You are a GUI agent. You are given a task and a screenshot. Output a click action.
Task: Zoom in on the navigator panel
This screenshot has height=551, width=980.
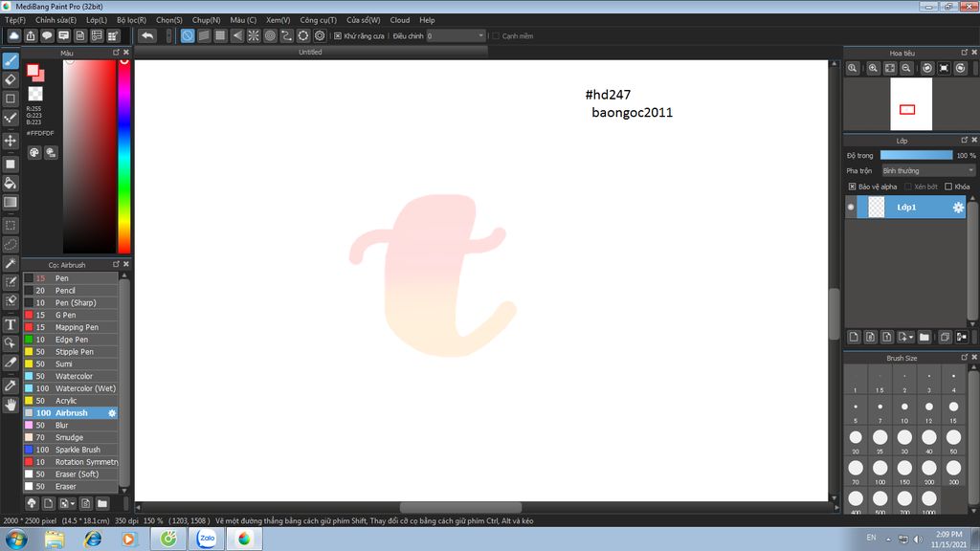(x=873, y=68)
